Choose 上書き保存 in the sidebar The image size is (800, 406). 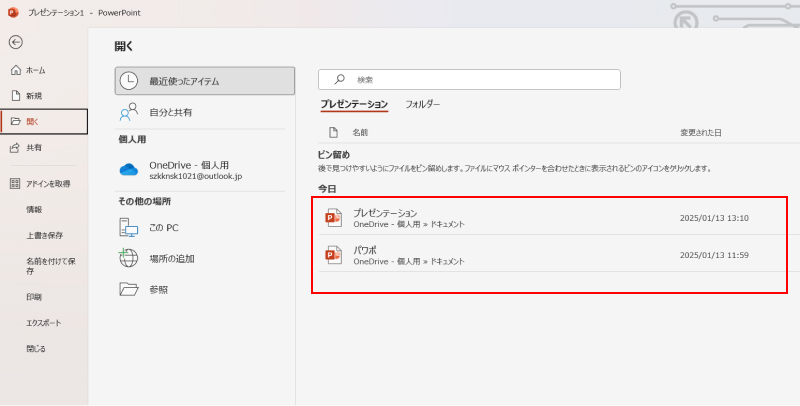pos(44,236)
